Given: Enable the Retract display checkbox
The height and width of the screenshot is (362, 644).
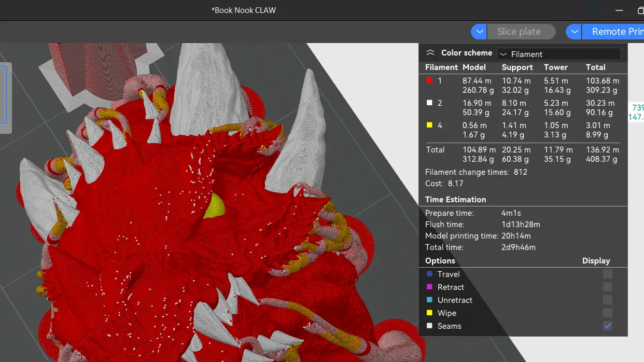Looking at the screenshot, I should tap(608, 287).
